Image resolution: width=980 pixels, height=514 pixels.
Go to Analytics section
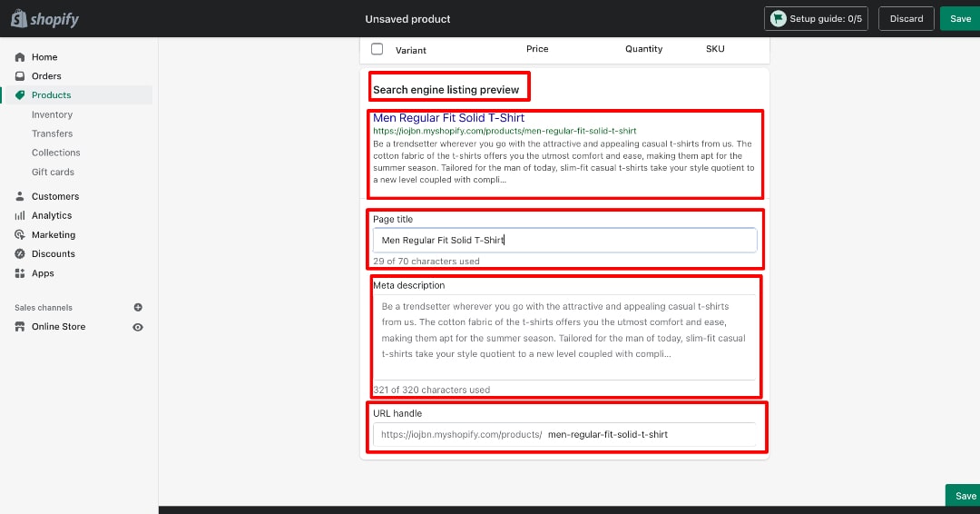51,216
